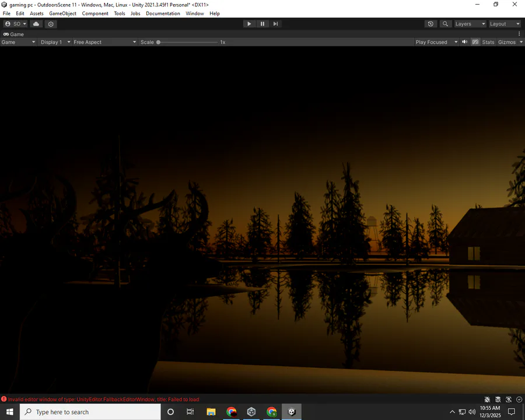Open the Windows notification center
Screen dimensions: 525x420
[x=511, y=412]
